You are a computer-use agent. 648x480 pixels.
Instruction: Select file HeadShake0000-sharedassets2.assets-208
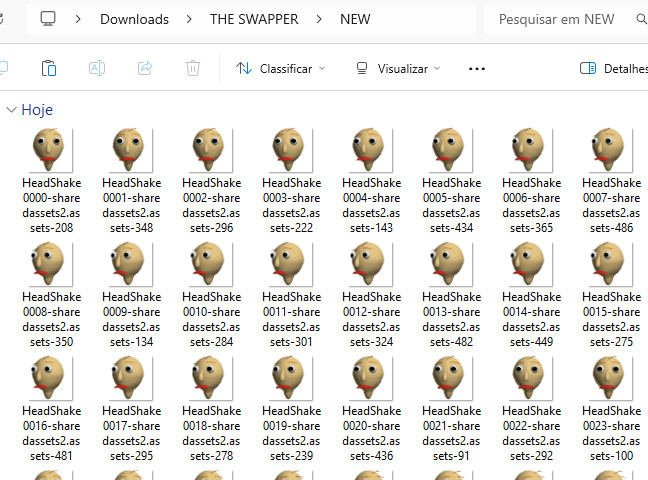(x=51, y=180)
